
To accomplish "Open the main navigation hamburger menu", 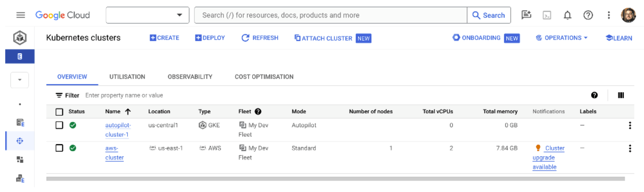I will tap(20, 15).
